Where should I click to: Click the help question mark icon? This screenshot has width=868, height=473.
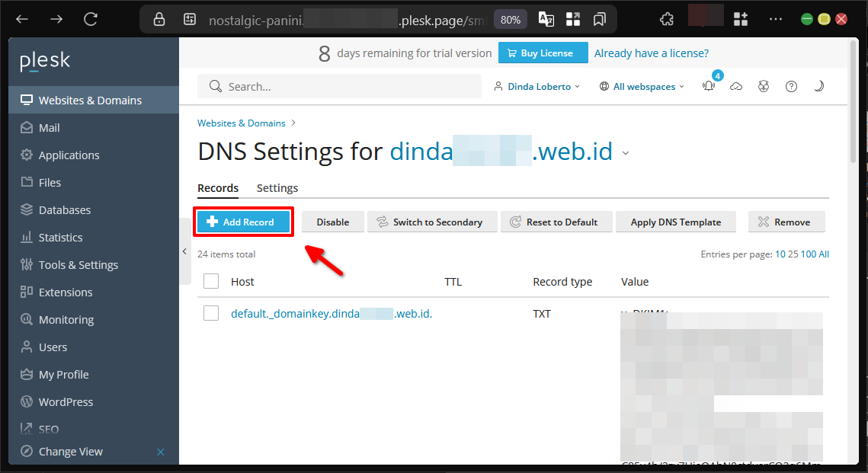click(x=791, y=87)
